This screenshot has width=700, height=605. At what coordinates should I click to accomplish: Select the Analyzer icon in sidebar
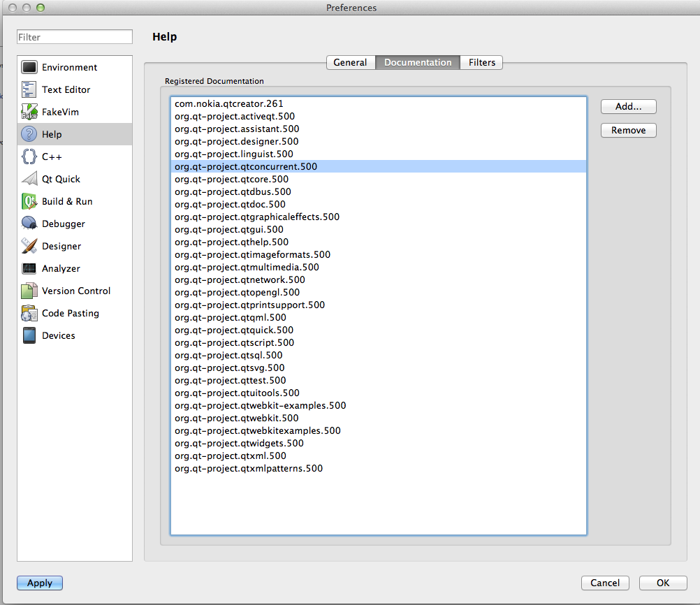click(x=29, y=268)
